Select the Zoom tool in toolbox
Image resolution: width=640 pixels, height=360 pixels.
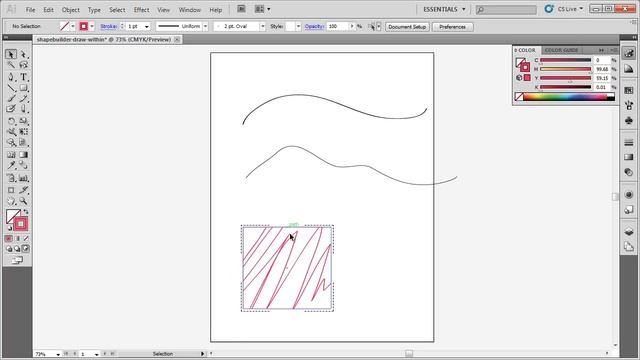24,201
